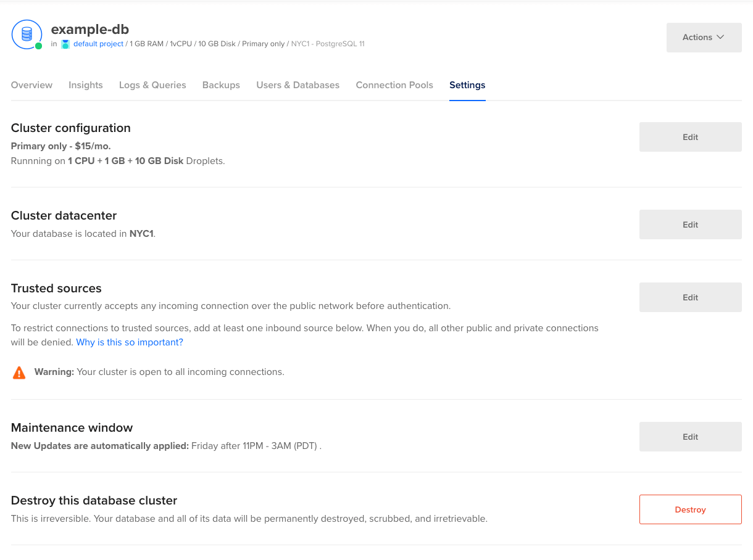Edit the maintenance window
The image size is (753, 560).
[690, 437]
